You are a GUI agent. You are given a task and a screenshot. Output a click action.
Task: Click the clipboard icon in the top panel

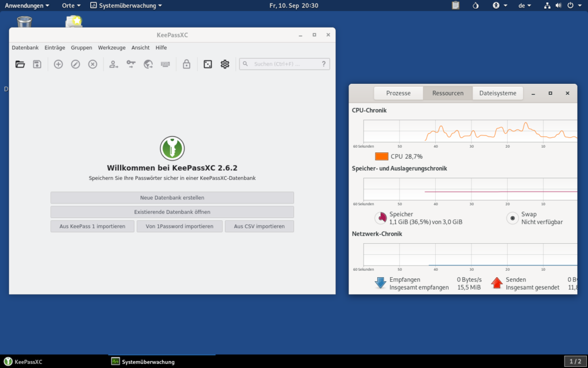coord(455,5)
